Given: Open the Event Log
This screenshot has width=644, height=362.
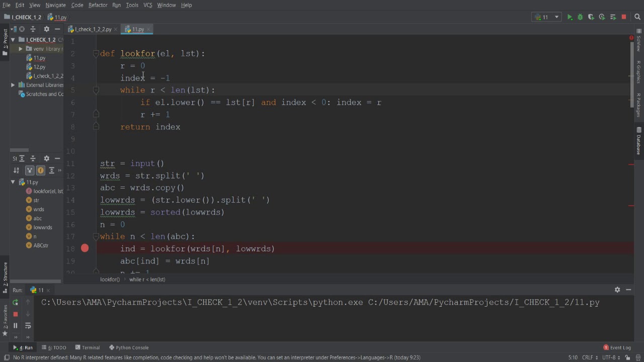Looking at the screenshot, I should click(x=617, y=347).
